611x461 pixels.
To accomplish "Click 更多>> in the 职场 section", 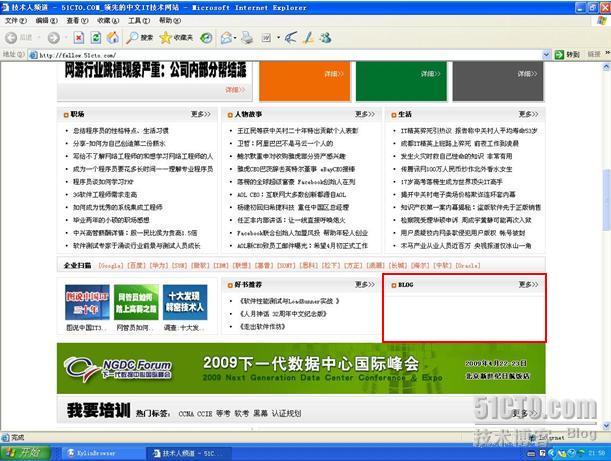I will [x=201, y=114].
